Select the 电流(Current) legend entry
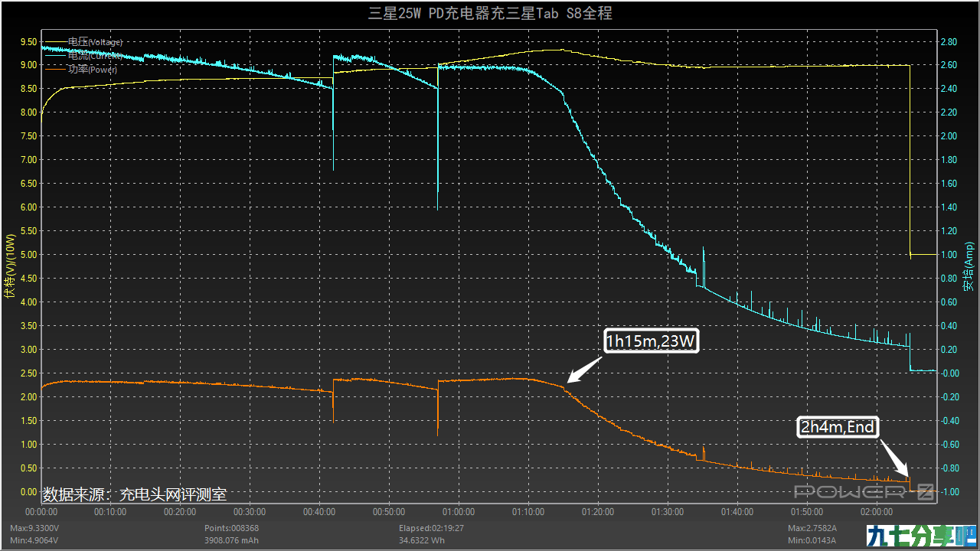980x551 pixels. [84, 55]
